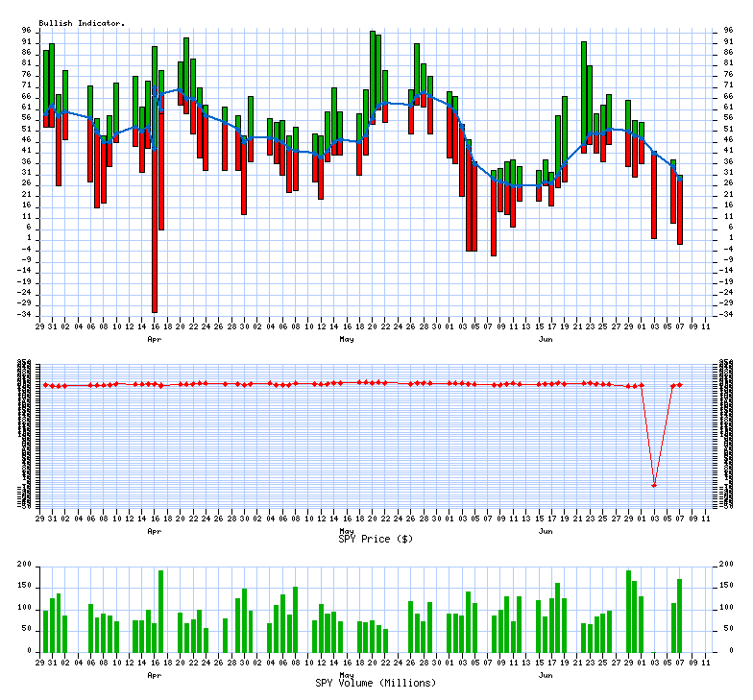Viewport: 753px width, 700px height.
Task: Click the "SPY Price ($)" axis label
Action: 376,539
